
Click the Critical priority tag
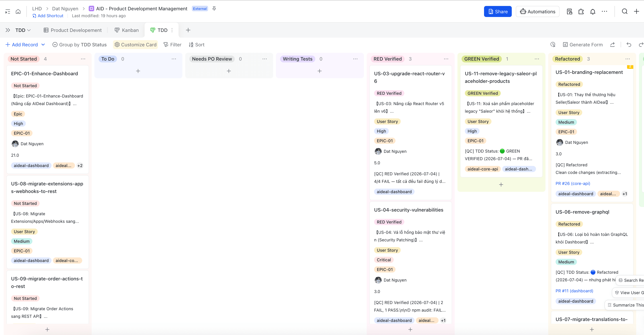(x=384, y=260)
